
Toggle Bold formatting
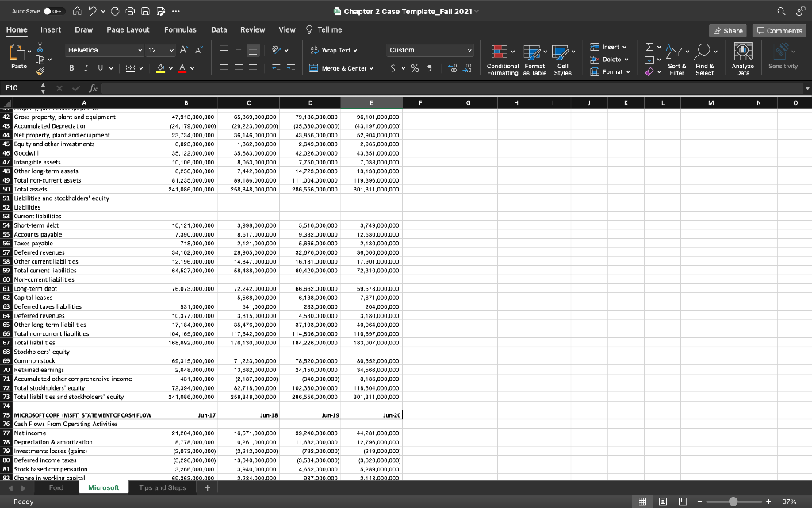point(71,68)
